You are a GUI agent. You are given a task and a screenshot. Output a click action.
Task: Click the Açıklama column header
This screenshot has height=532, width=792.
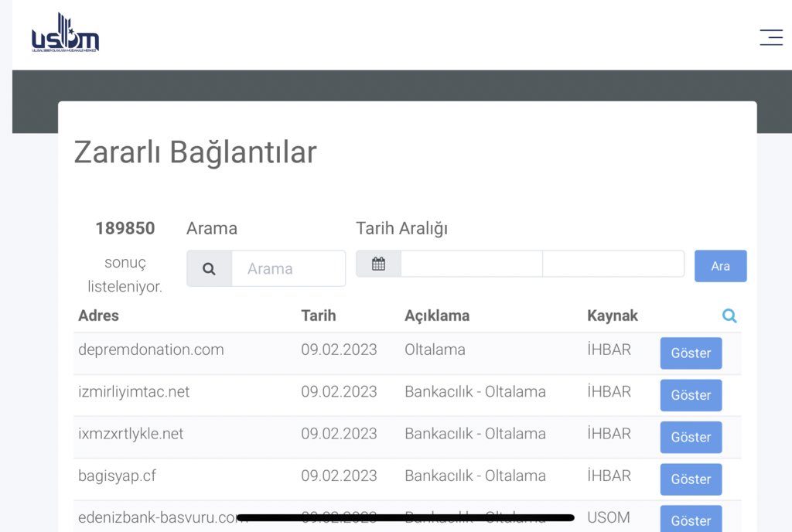(x=437, y=316)
